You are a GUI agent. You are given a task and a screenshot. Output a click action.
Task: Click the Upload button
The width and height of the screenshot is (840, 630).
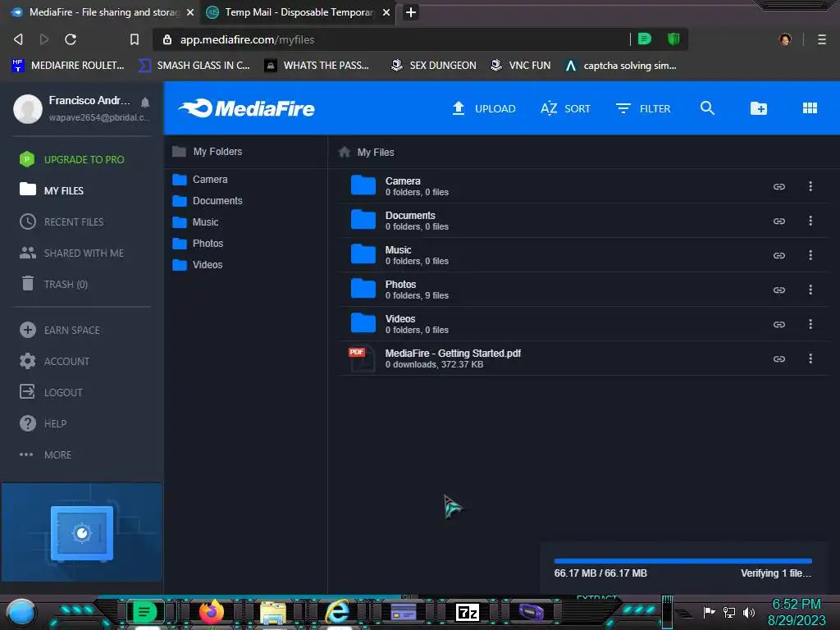pos(484,109)
